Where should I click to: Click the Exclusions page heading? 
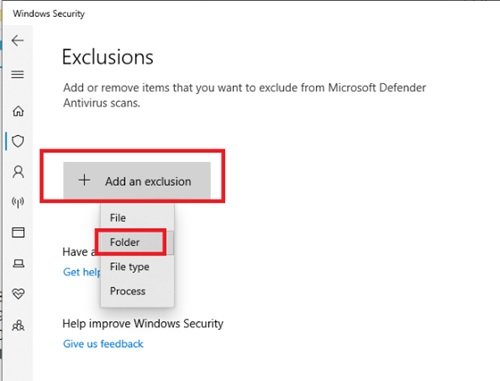coord(108,57)
